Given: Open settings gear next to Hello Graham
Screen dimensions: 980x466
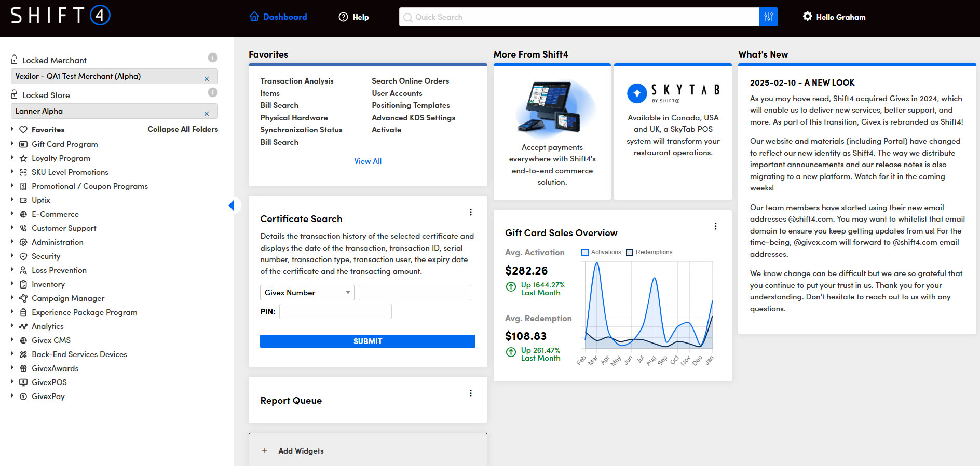Looking at the screenshot, I should coord(807,17).
